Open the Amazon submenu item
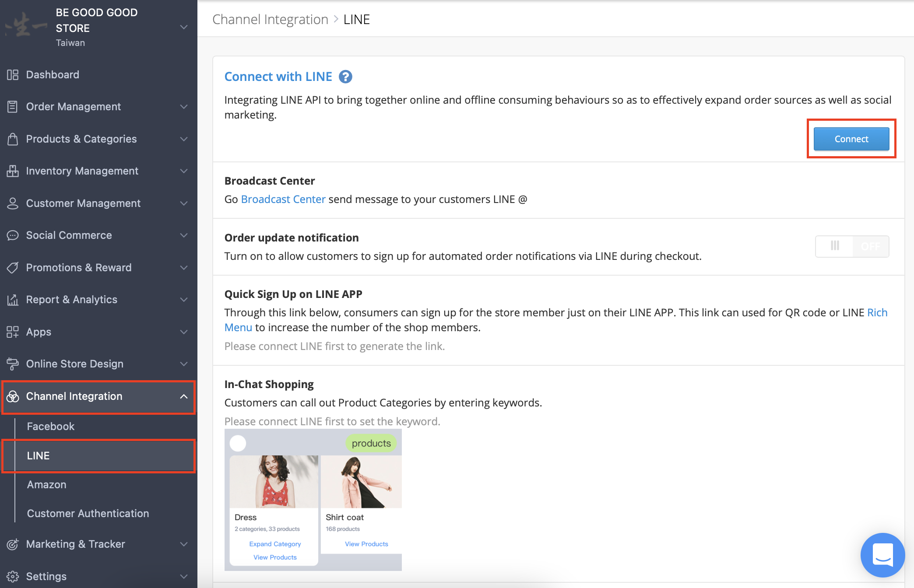 pyautogui.click(x=46, y=485)
